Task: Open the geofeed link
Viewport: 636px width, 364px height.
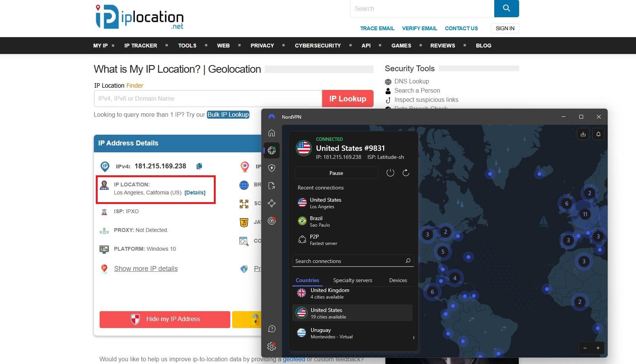Action: [294, 359]
